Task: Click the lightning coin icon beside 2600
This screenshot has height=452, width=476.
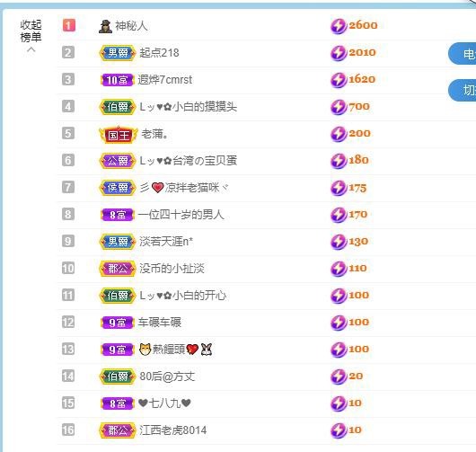Action: pyautogui.click(x=339, y=26)
